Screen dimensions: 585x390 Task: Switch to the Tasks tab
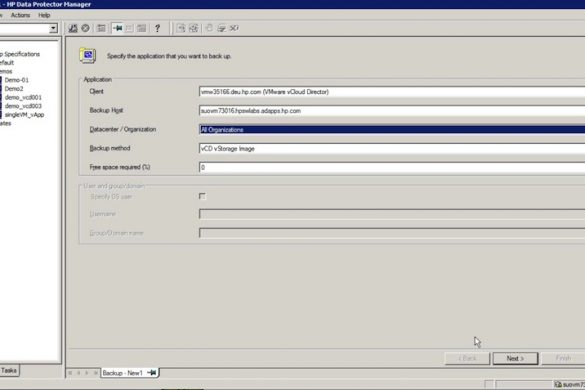9,371
